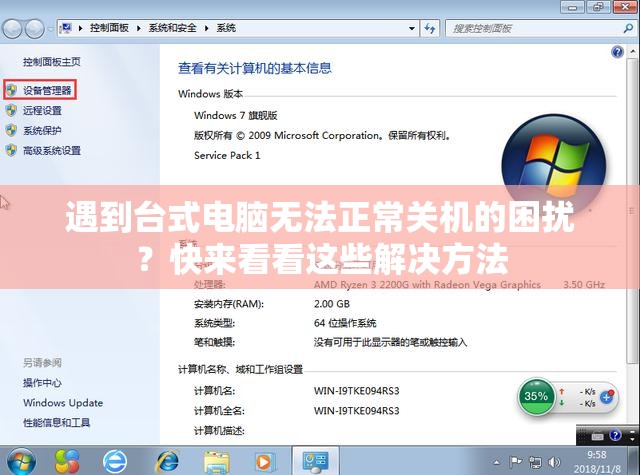
Task: Expand arrow before 控制面板 breadcrumb
Action: coord(80,28)
